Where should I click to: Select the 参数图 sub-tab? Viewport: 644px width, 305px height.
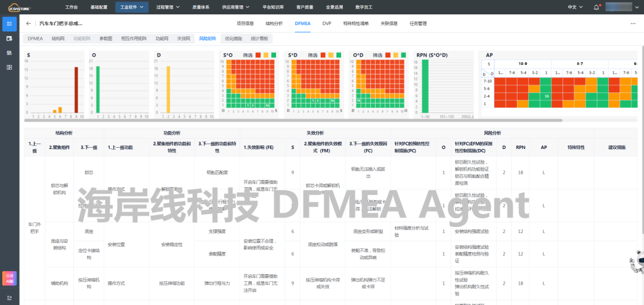point(106,39)
